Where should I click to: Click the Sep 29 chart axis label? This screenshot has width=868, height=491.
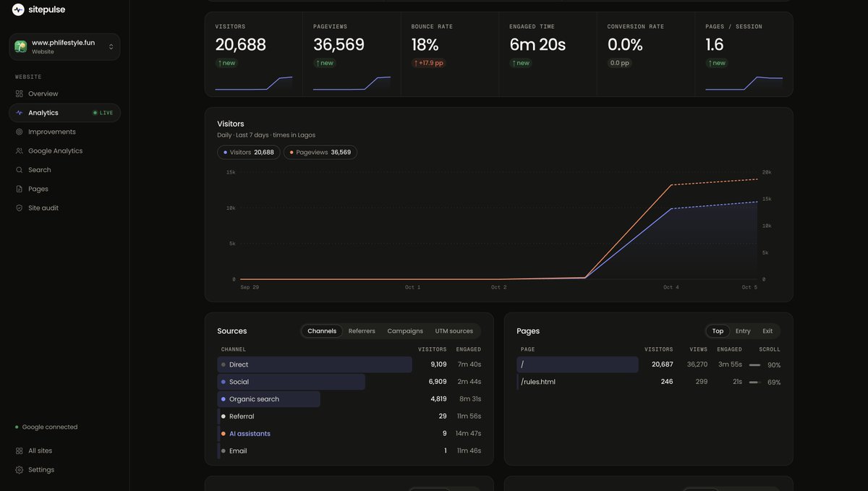pos(250,288)
